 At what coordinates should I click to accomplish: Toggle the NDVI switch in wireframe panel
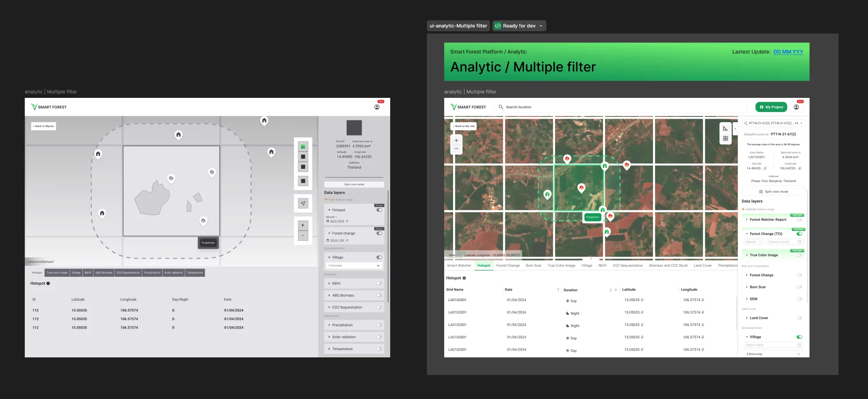pos(379,283)
